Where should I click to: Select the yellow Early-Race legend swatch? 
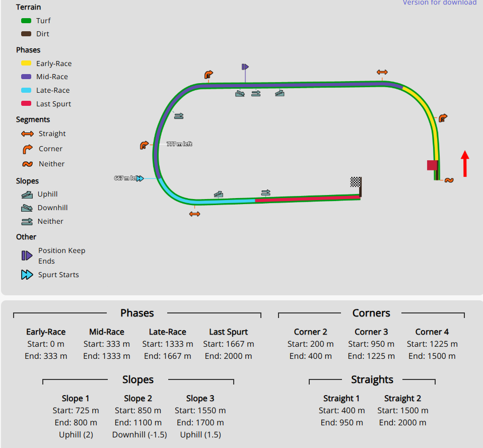26,63
